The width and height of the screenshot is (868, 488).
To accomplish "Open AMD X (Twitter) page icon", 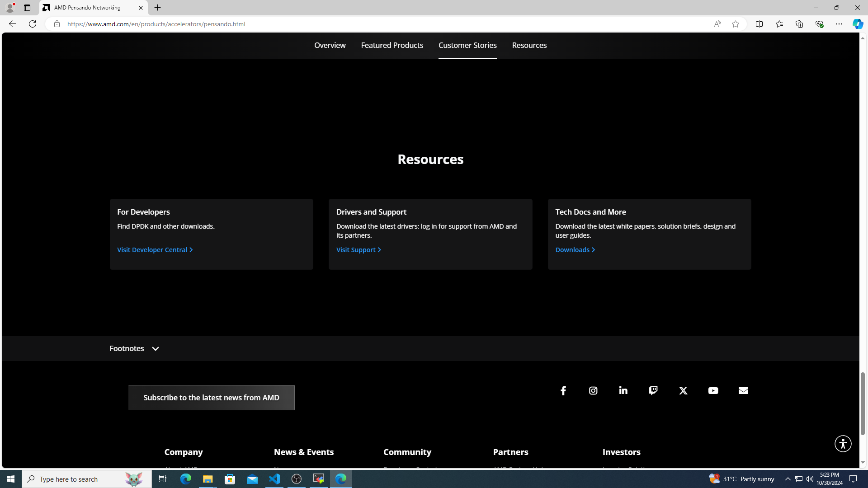I will click(x=683, y=390).
